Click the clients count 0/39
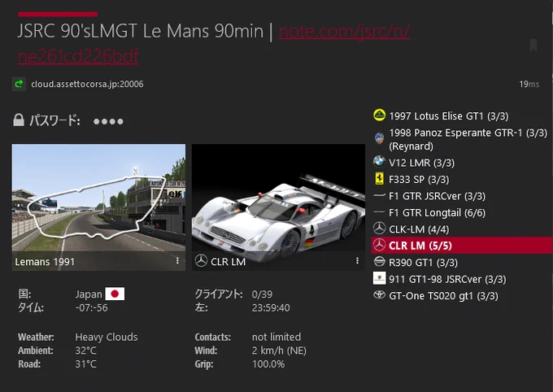This screenshot has width=553, height=392. click(262, 294)
